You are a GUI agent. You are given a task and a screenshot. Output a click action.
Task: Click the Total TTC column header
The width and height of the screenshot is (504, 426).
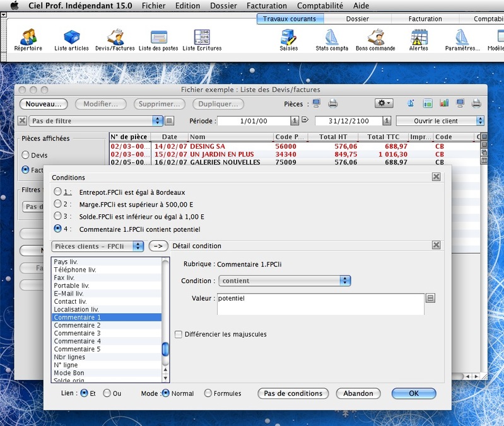tap(383, 137)
